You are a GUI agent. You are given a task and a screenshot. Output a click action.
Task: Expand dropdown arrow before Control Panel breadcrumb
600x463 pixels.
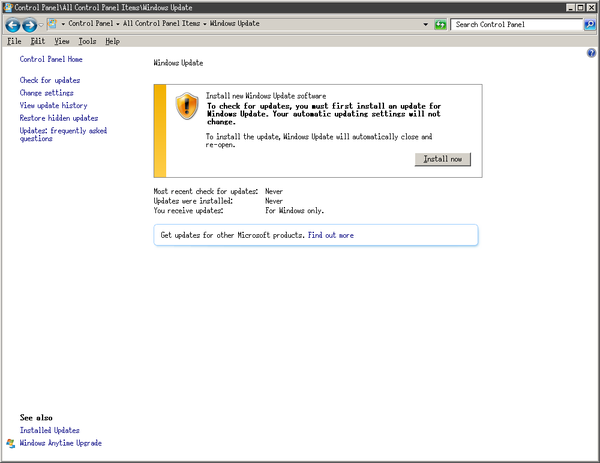(63, 24)
